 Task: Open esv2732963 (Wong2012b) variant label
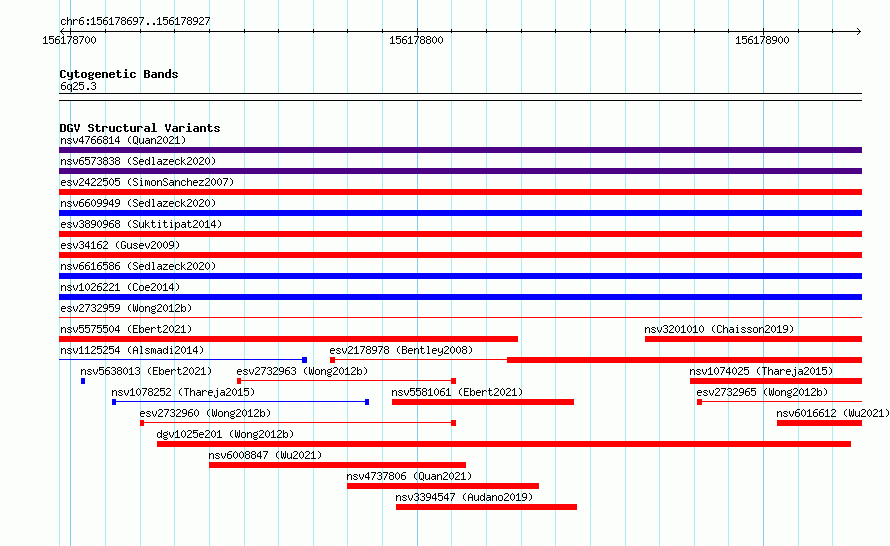[x=303, y=371]
